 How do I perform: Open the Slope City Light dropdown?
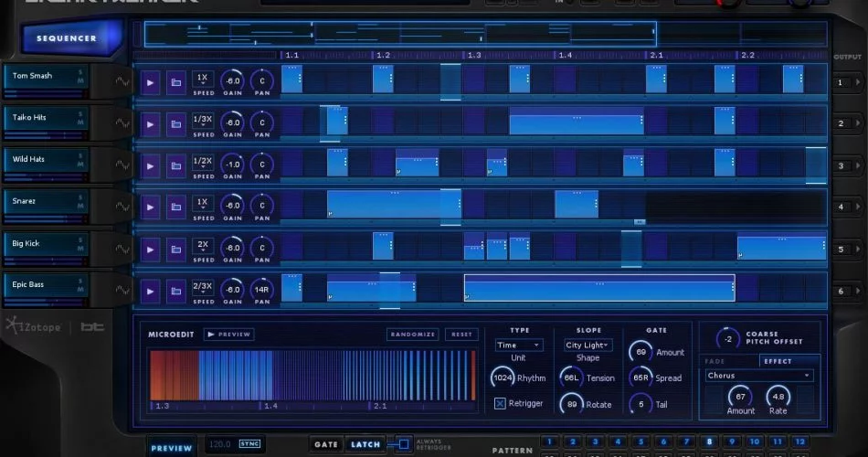587,345
